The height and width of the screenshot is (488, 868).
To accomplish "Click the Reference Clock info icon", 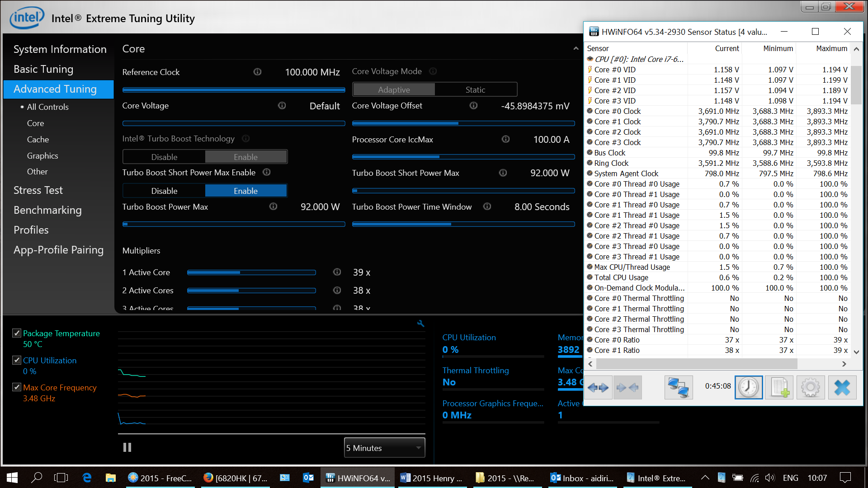I will [x=257, y=72].
